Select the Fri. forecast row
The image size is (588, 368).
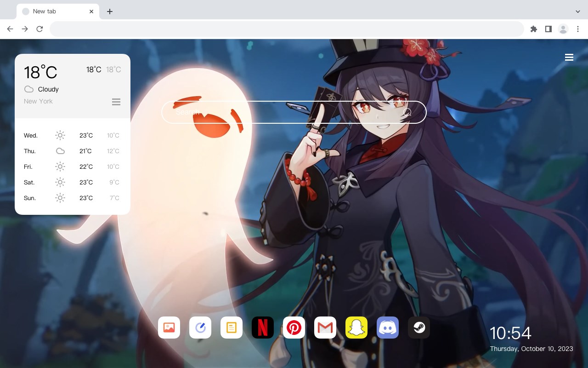[x=73, y=167]
